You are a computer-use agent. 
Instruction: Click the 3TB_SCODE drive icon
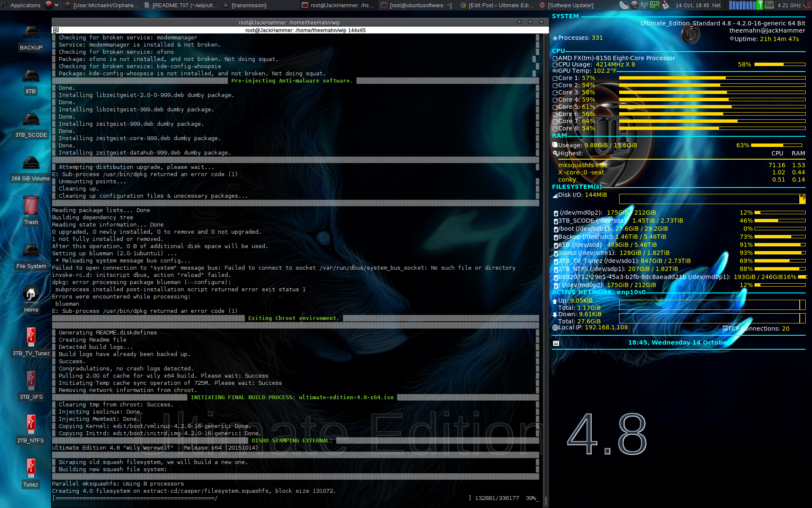(30, 121)
